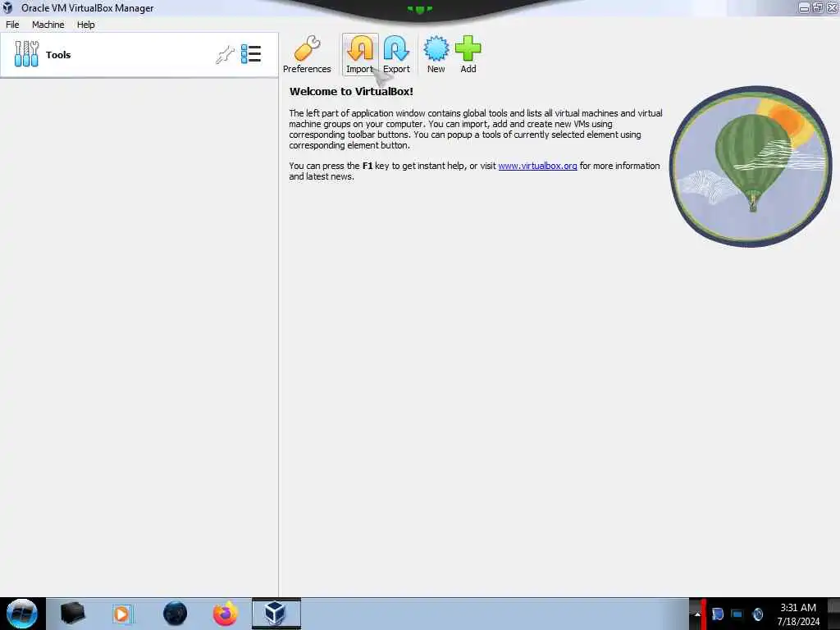Viewport: 840px width, 630px height.
Task: Open the Machine menu
Action: [x=48, y=25]
